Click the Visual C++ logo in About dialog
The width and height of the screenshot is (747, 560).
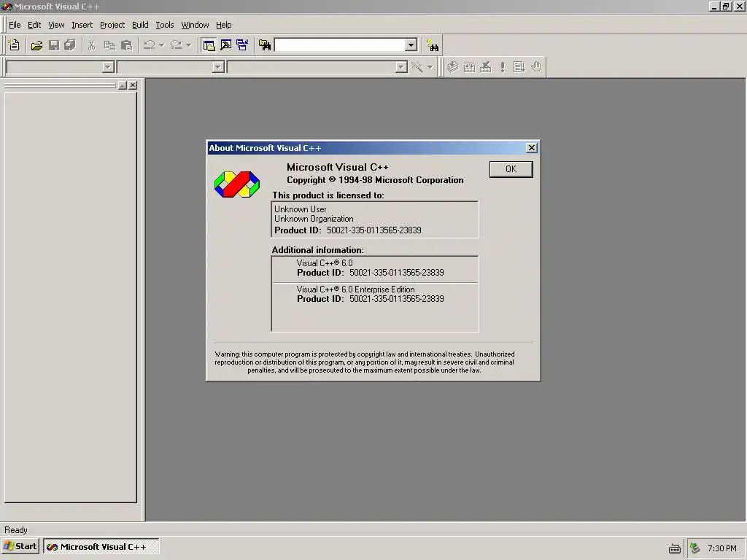[237, 184]
